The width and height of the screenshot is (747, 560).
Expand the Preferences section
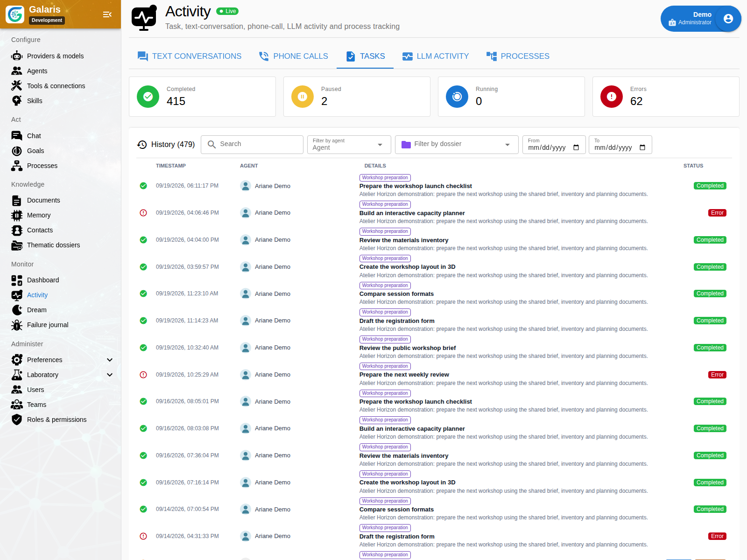[x=110, y=360]
